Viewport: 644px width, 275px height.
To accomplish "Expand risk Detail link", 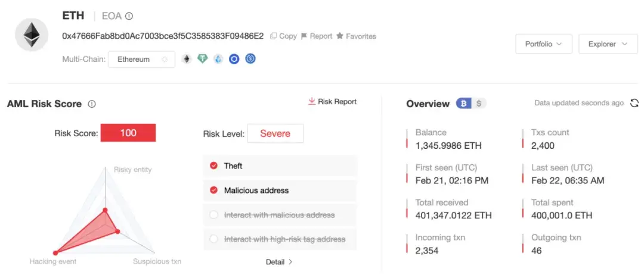I will pos(279,262).
